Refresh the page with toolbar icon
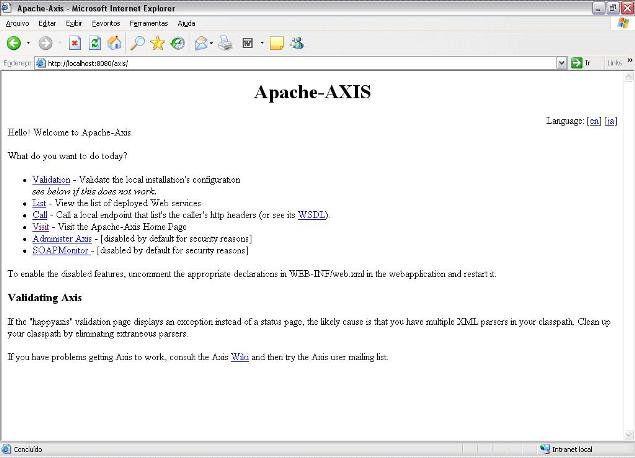 95,43
